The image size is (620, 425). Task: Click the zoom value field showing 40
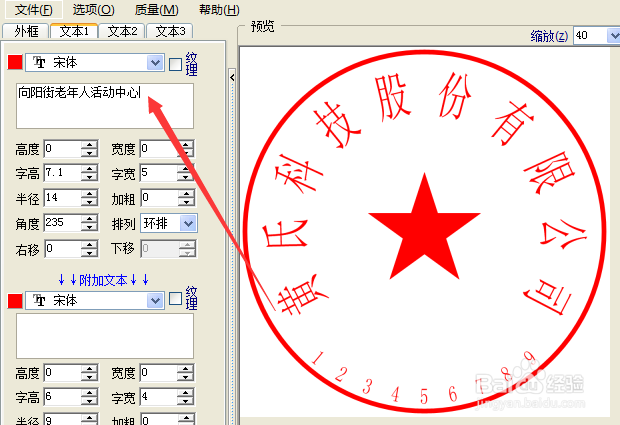(590, 36)
